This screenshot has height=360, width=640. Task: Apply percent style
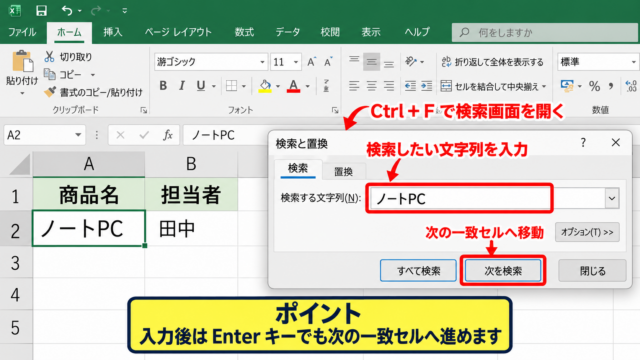[594, 86]
